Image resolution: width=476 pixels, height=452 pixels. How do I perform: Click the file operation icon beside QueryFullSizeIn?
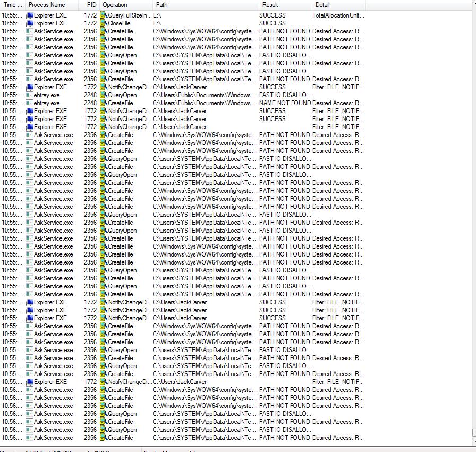tap(104, 15)
